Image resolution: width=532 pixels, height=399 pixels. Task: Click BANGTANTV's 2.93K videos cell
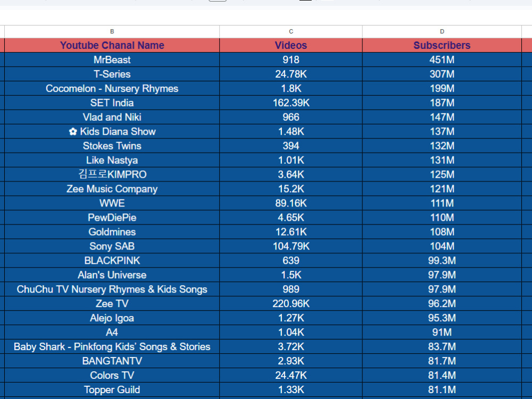291,361
